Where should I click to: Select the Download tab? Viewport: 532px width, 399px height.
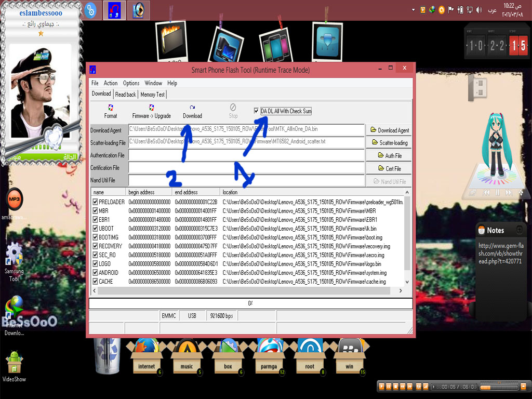101,94
